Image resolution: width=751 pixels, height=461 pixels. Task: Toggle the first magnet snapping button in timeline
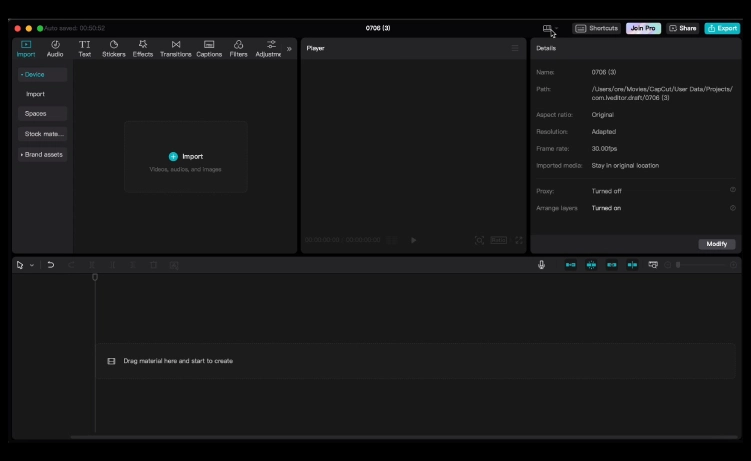[571, 265]
